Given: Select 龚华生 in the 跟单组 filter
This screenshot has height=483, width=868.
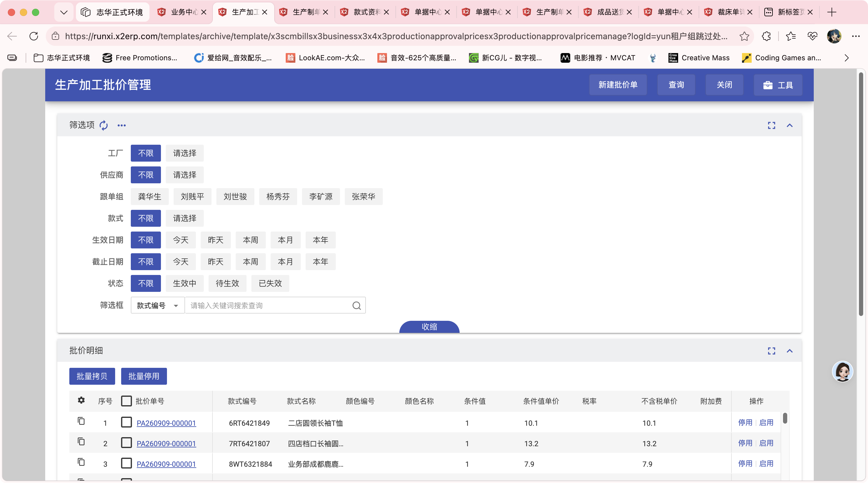Looking at the screenshot, I should [149, 197].
